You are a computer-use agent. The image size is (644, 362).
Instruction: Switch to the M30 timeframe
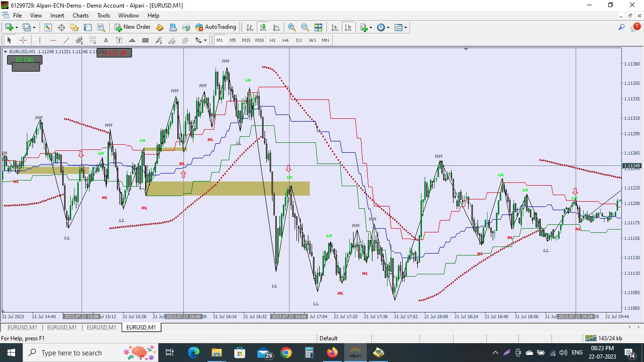[x=259, y=41]
